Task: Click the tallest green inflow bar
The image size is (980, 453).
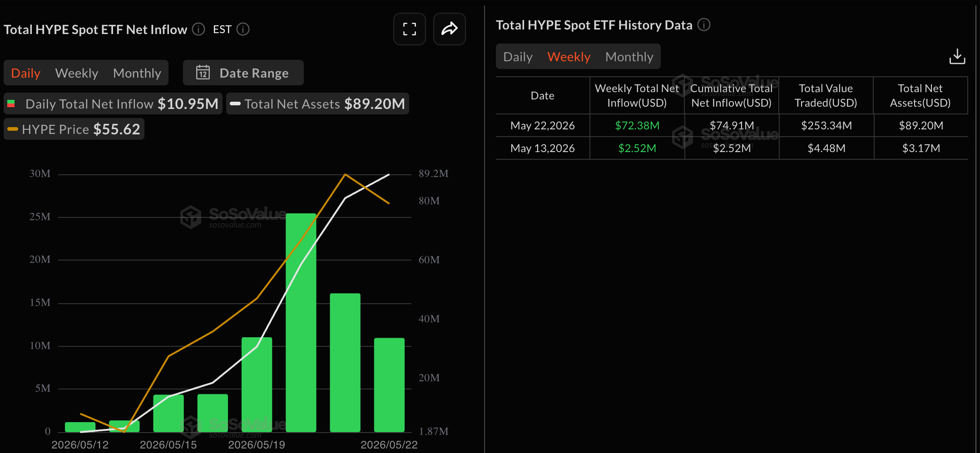Action: pos(301,322)
